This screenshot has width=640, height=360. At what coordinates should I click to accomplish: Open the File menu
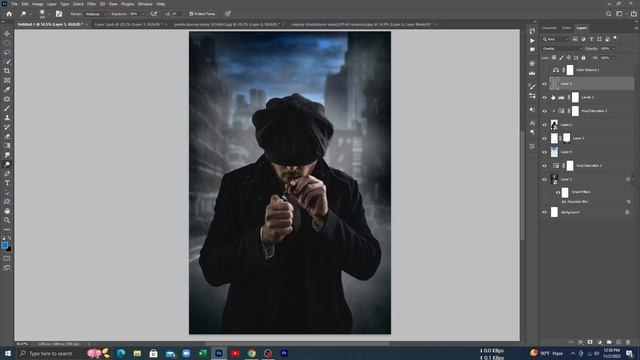14,4
